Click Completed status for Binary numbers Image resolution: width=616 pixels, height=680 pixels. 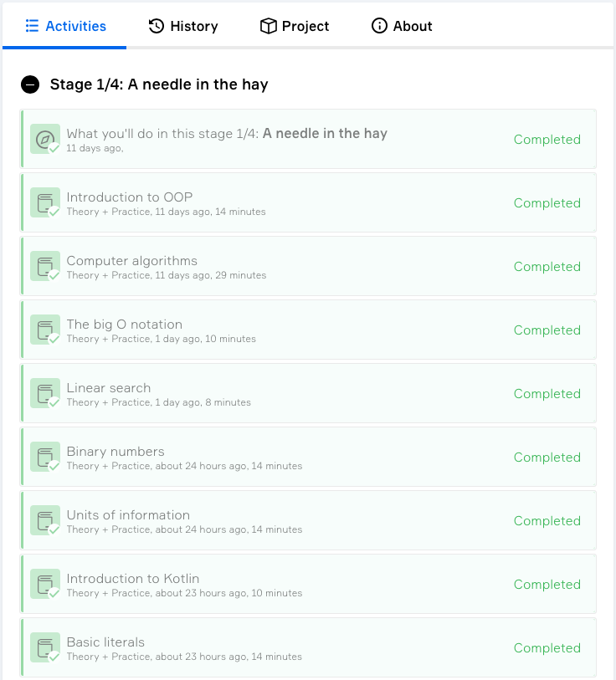pyautogui.click(x=547, y=457)
